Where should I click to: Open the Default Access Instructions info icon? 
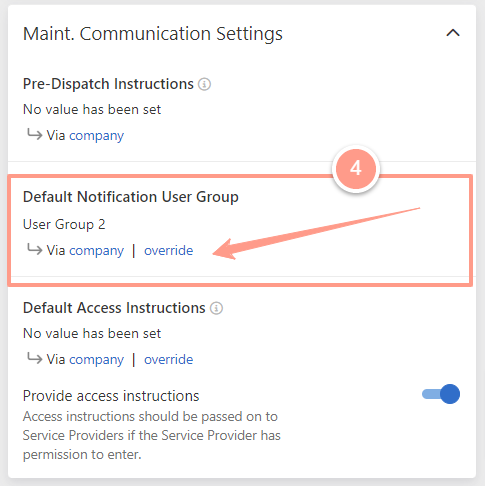[216, 308]
